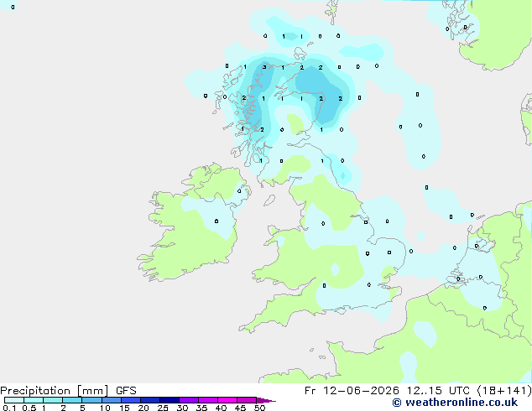This screenshot has height=411, width=532.
Task: Select the 45–50 mm legend swatch
Action: [x=247, y=400]
